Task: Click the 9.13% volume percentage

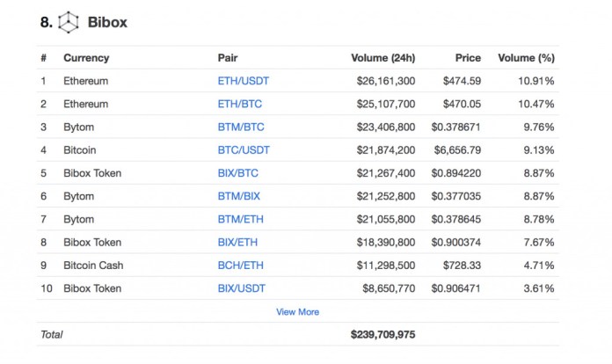Action: 539,149
